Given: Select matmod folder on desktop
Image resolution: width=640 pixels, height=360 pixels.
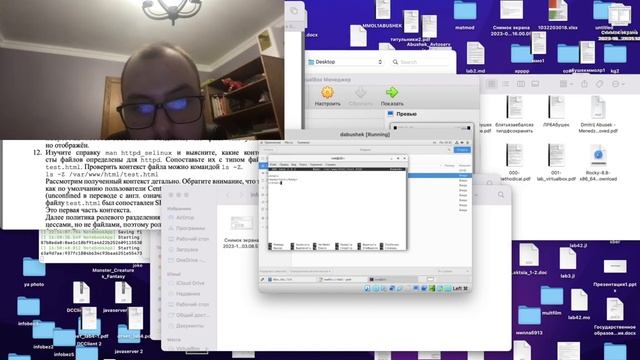Looking at the screenshot, I should (x=465, y=12).
